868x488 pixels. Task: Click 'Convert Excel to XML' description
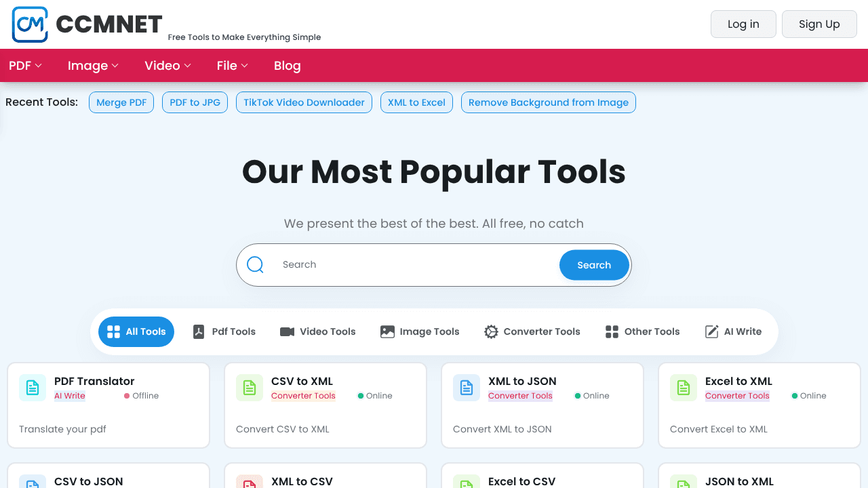point(719,429)
